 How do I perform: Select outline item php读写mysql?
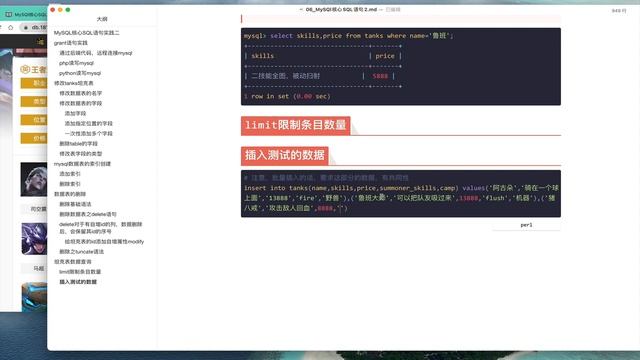point(76,63)
